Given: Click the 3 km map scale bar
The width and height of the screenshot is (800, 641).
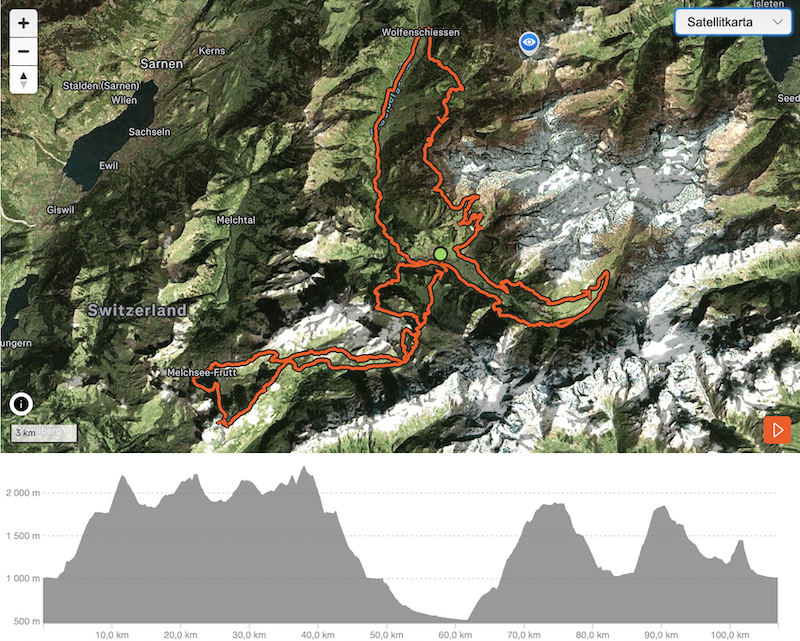Looking at the screenshot, I should 44,433.
